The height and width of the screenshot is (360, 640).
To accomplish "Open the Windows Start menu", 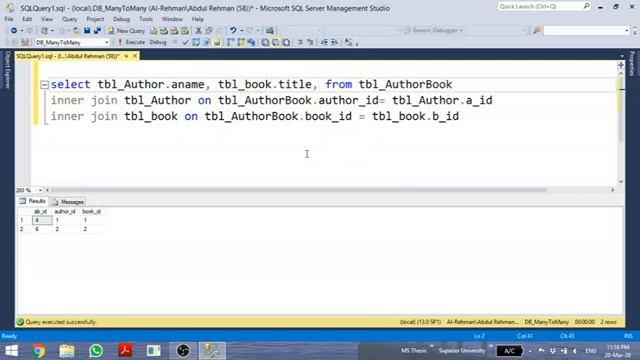I will coord(11,351).
